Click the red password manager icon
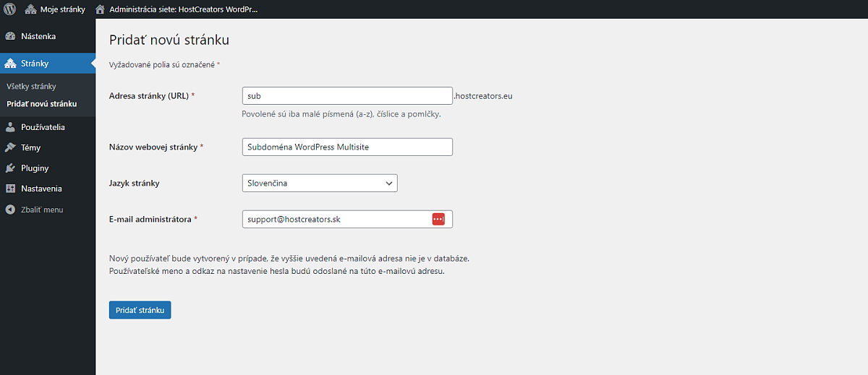 tap(438, 219)
